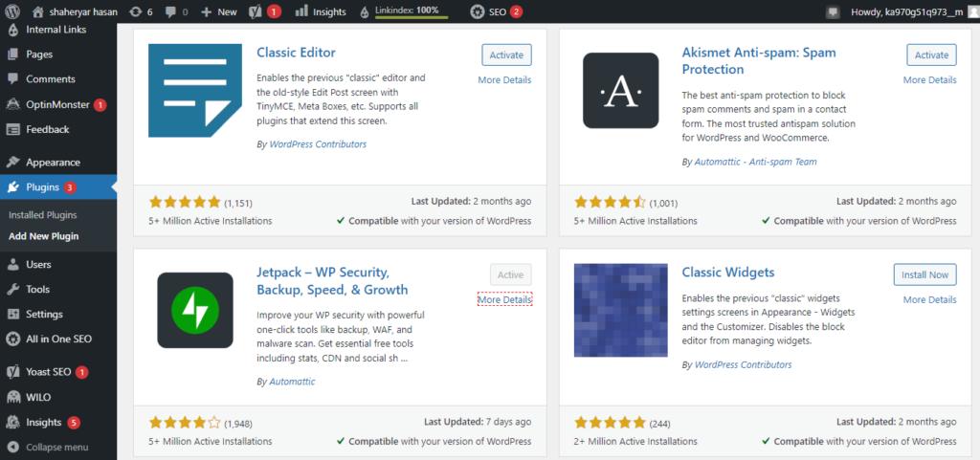This screenshot has width=980, height=460.
Task: Click the Linkindex 100% progress indicator
Action: 412,11
